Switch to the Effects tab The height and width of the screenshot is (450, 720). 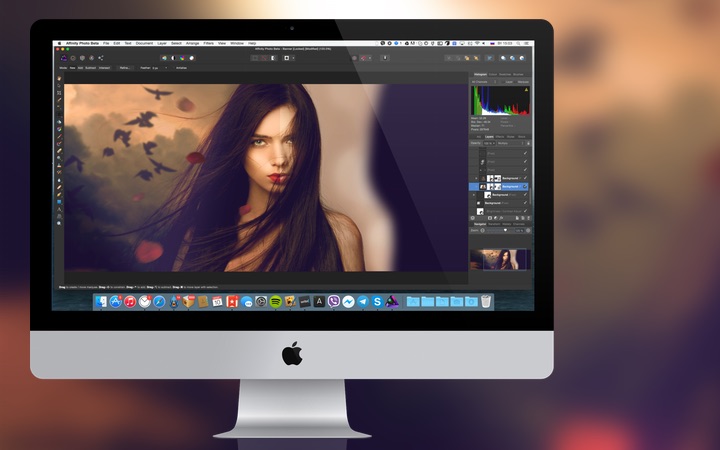[x=500, y=136]
